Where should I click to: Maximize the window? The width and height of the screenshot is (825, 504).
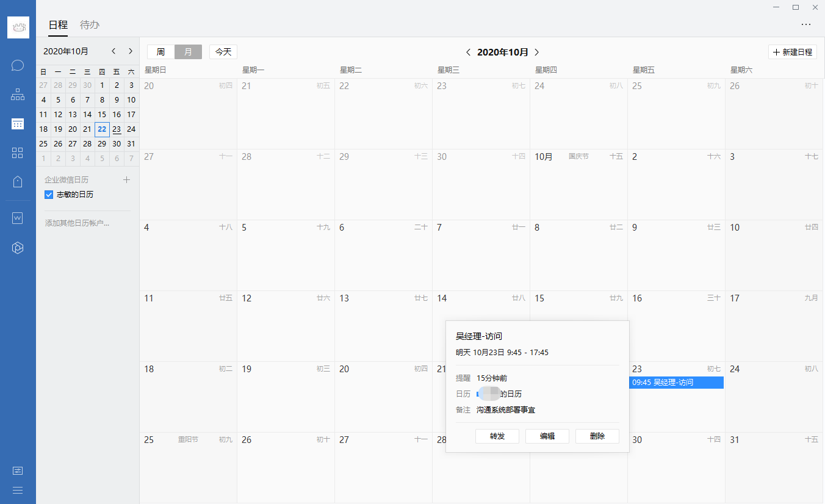pos(795,7)
